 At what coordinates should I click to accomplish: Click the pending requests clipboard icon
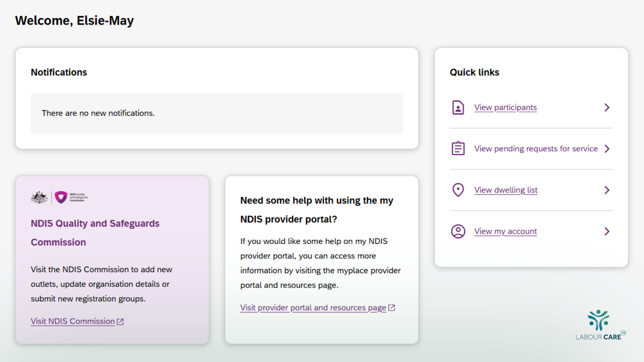pos(458,148)
